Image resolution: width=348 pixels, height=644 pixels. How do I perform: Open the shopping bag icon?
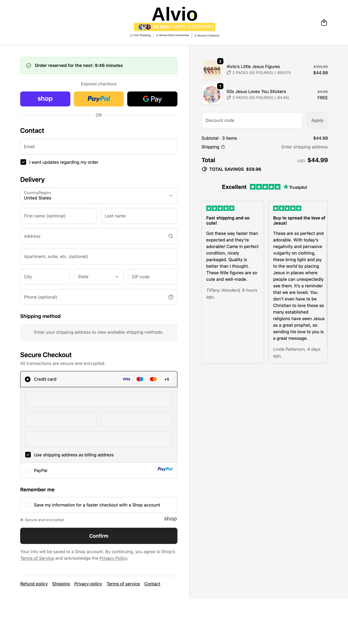tap(324, 22)
